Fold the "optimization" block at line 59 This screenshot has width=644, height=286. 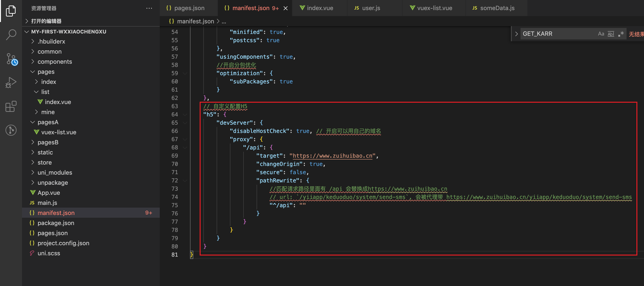[x=185, y=73]
